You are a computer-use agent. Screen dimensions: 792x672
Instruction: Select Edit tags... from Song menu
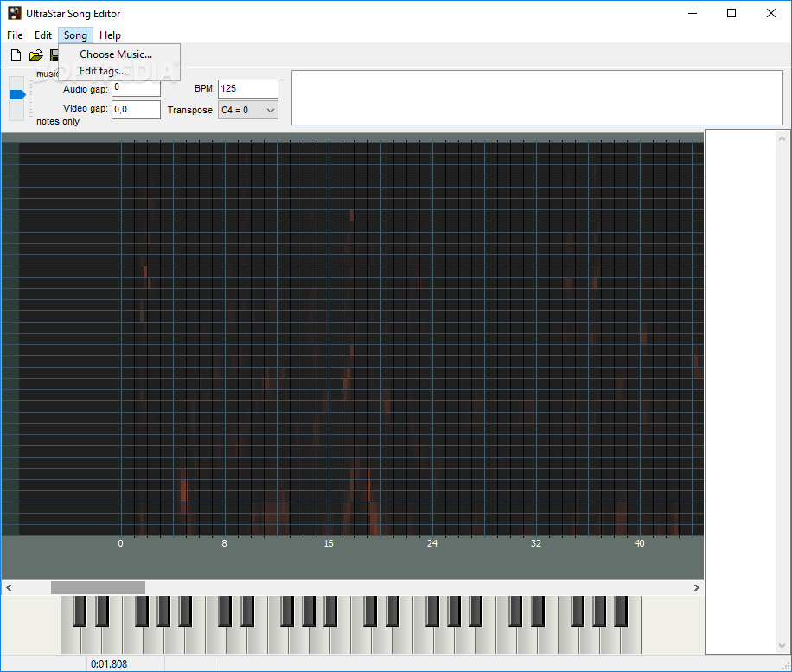coord(119,71)
